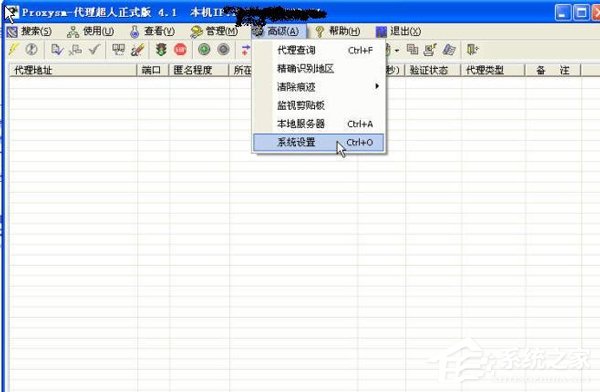Open the 帮助(H) menu
Screen dimensions: 600x392
tap(338, 31)
